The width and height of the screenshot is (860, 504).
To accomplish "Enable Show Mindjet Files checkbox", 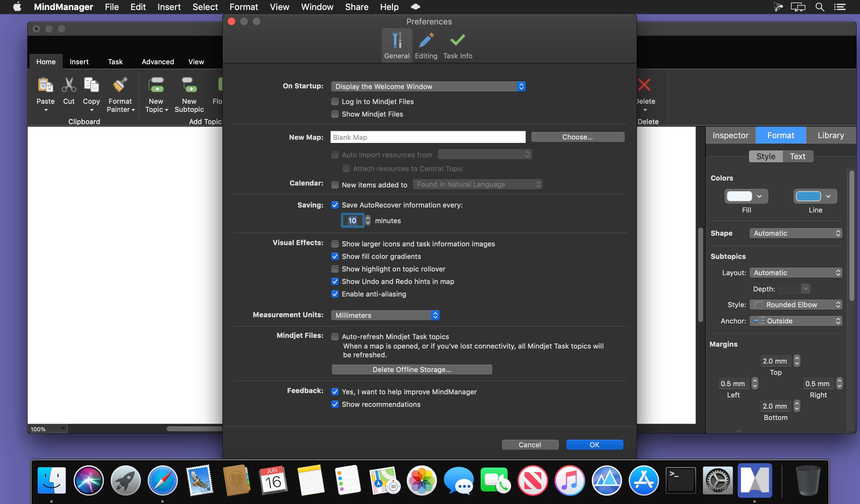I will (335, 114).
